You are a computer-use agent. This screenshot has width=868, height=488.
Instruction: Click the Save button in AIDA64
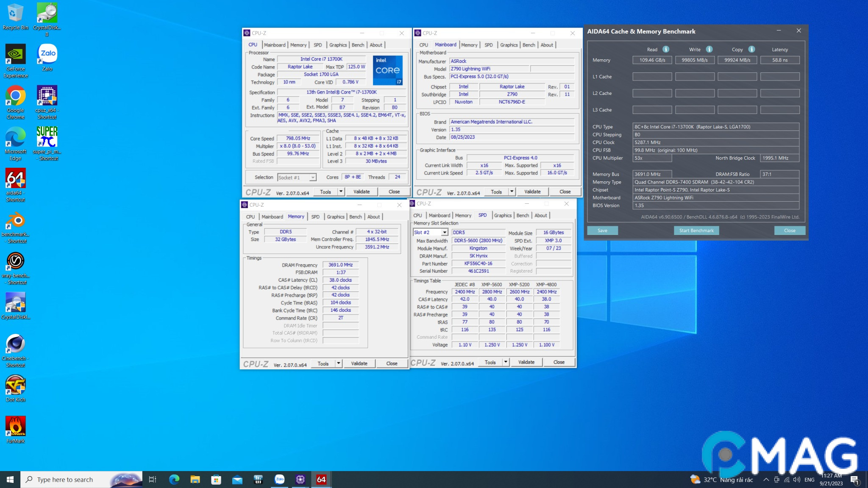pos(602,230)
